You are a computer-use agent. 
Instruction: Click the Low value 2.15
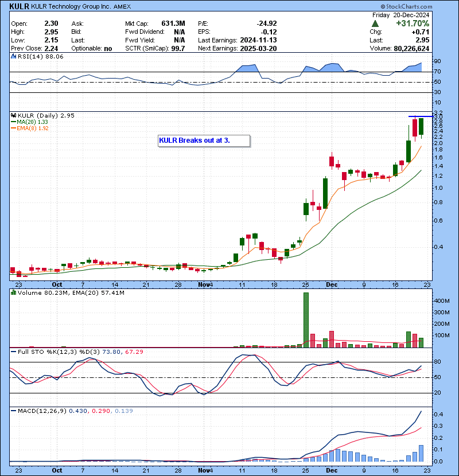pyautogui.click(x=51, y=40)
